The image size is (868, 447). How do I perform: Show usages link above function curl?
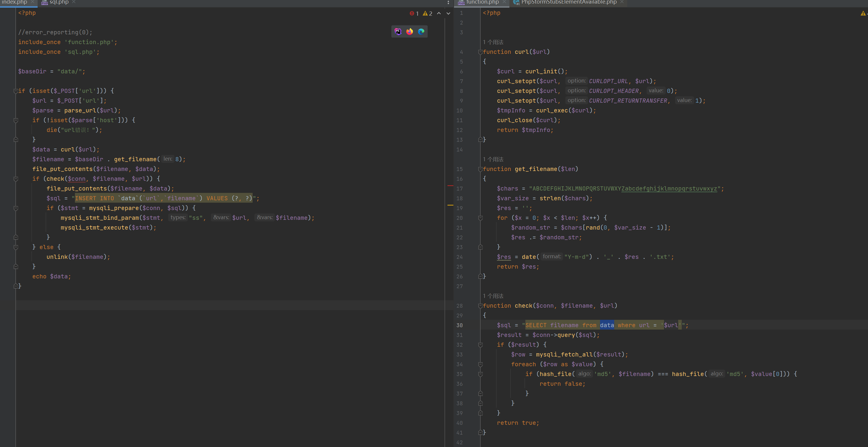(x=493, y=42)
